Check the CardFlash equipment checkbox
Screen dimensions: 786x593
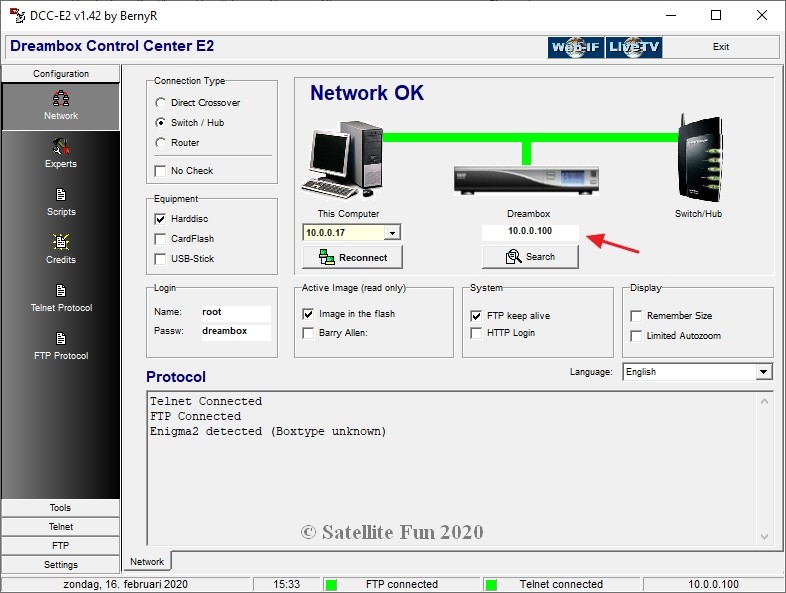click(160, 239)
